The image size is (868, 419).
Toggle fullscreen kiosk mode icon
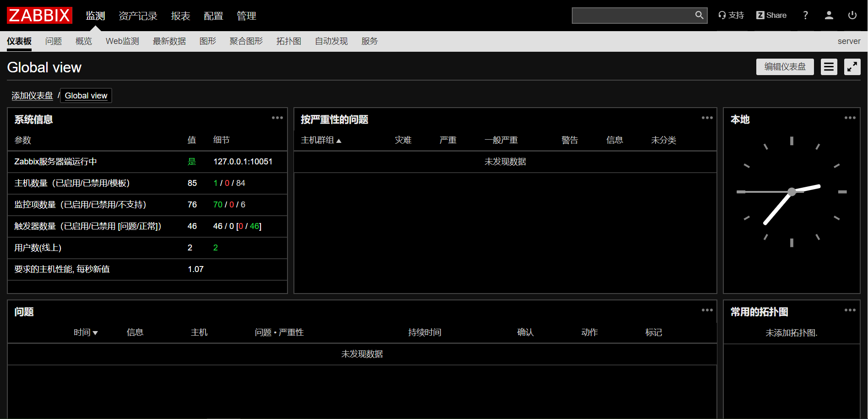tap(852, 67)
